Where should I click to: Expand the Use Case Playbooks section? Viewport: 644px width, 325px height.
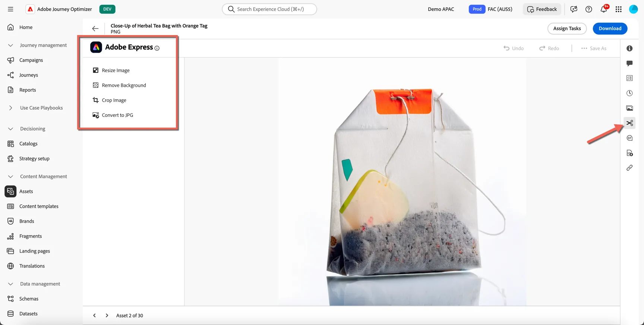pyautogui.click(x=10, y=108)
